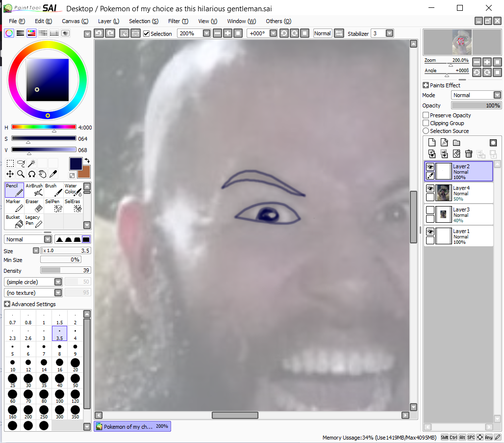Swap foreground and background colors

tap(87, 160)
